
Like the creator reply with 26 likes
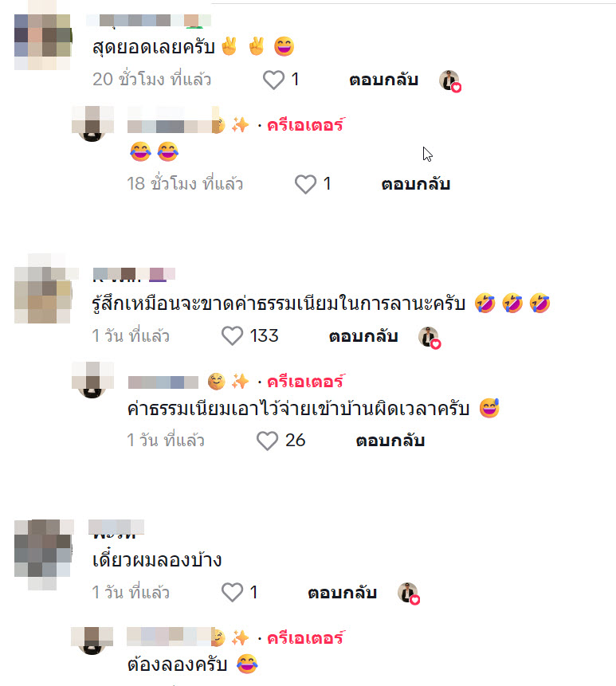point(267,441)
